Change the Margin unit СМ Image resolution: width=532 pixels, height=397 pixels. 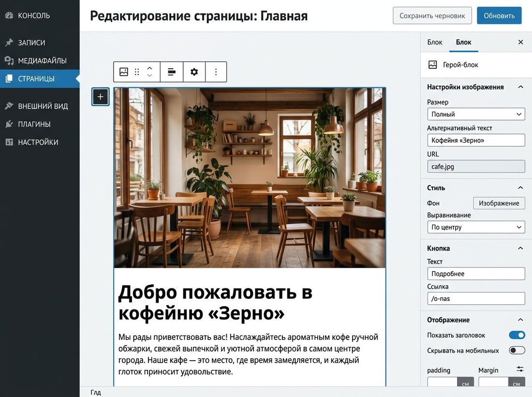517,382
